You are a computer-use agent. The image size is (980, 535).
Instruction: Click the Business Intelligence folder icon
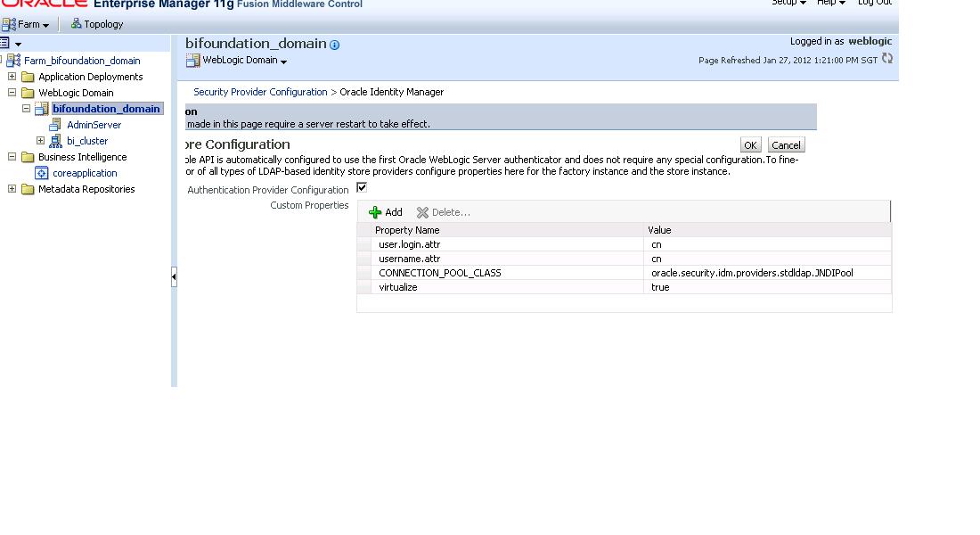(28, 157)
